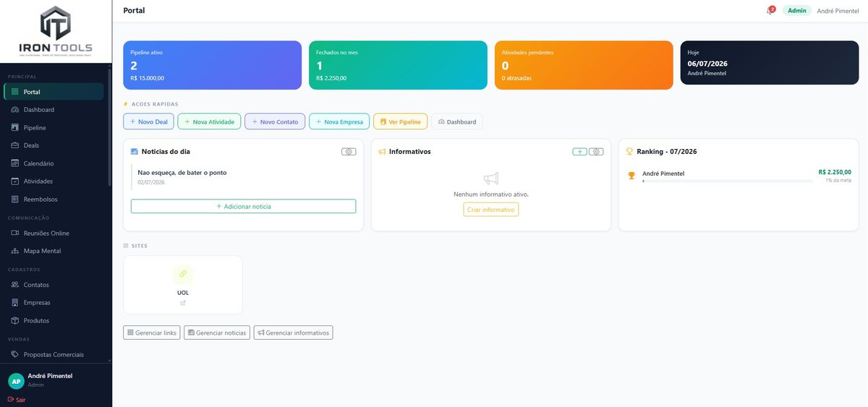
Task: Click the Admin role badge in header
Action: tap(797, 11)
